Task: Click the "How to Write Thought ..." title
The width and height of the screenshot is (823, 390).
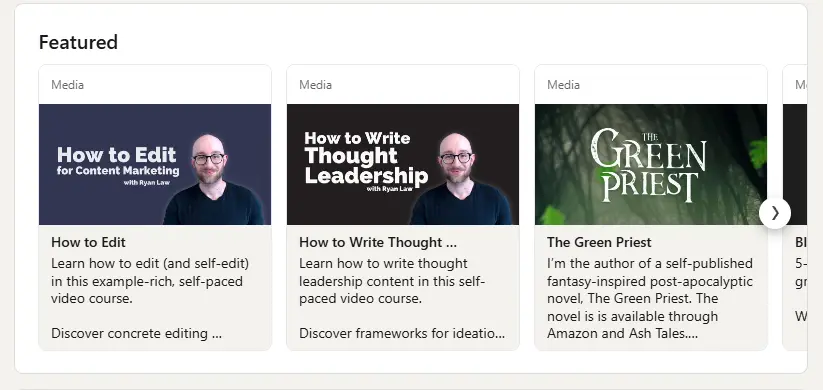Action: tap(378, 243)
